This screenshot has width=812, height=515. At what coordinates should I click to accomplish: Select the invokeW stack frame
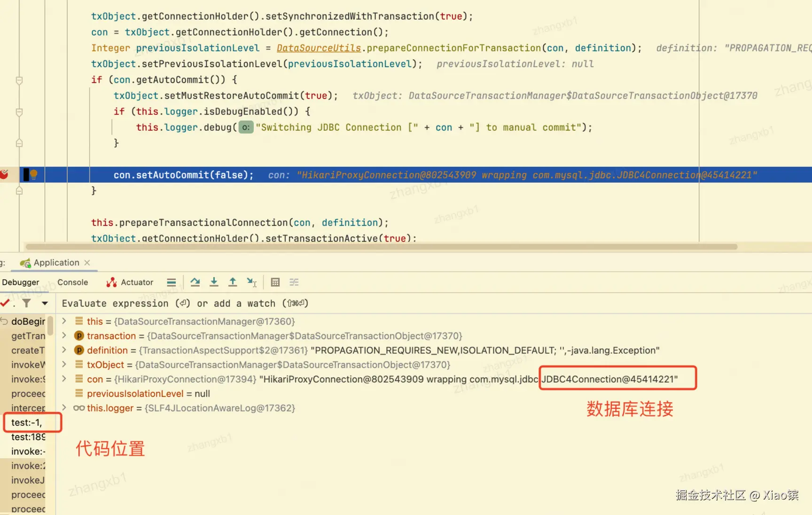tap(28, 365)
